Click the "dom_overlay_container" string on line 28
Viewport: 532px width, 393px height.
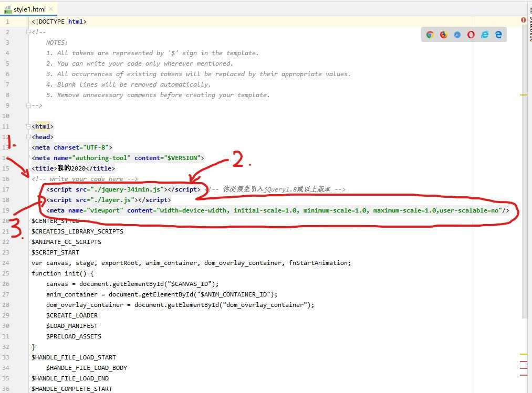tap(265, 305)
